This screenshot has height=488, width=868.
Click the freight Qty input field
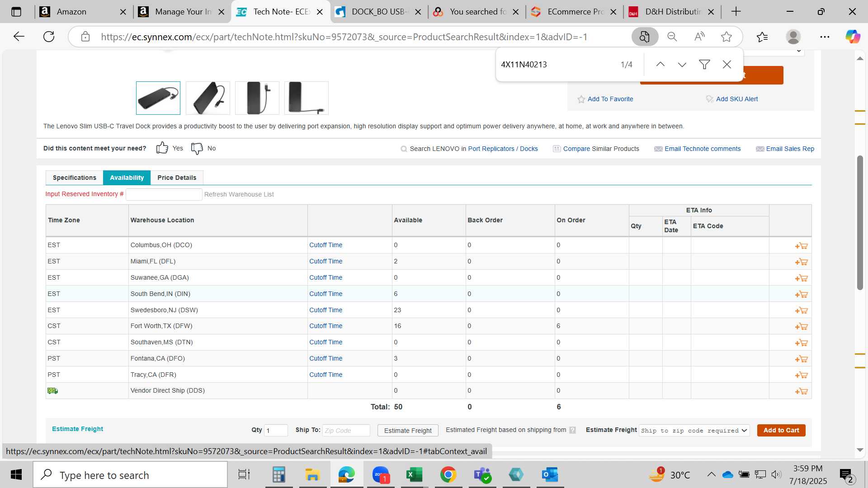tap(276, 431)
